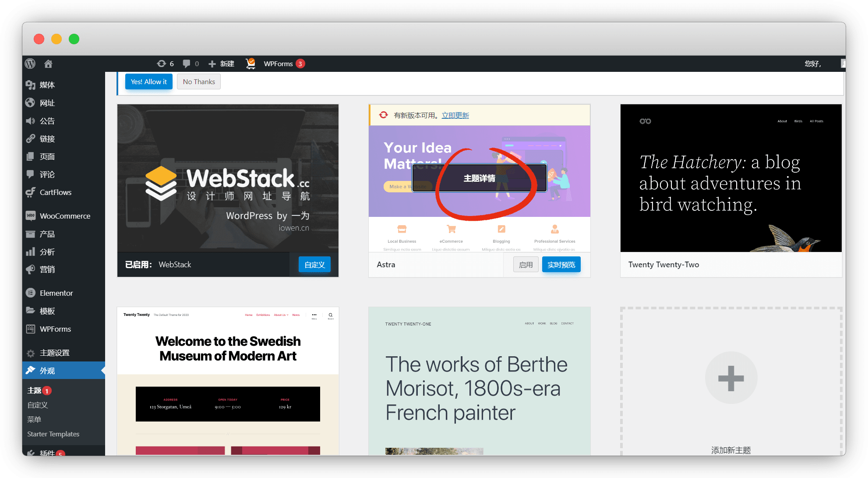The width and height of the screenshot is (868, 478).
Task: Open CartFlows sidebar menu
Action: 55,192
